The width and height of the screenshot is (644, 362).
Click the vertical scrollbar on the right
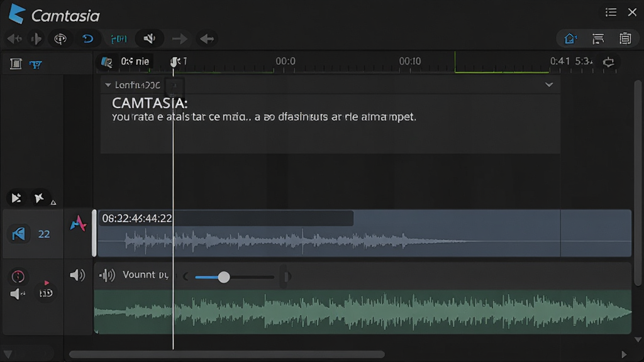[638, 183]
